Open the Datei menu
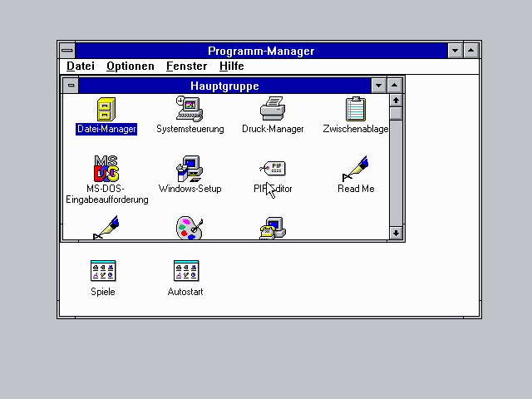 81,66
